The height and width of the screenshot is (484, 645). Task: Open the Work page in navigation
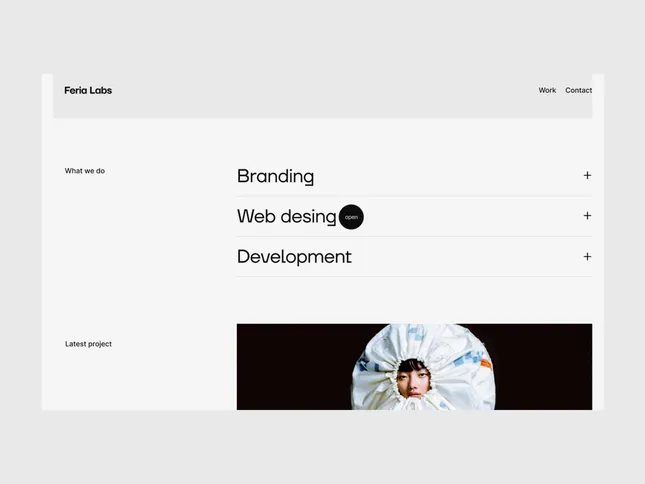click(547, 90)
